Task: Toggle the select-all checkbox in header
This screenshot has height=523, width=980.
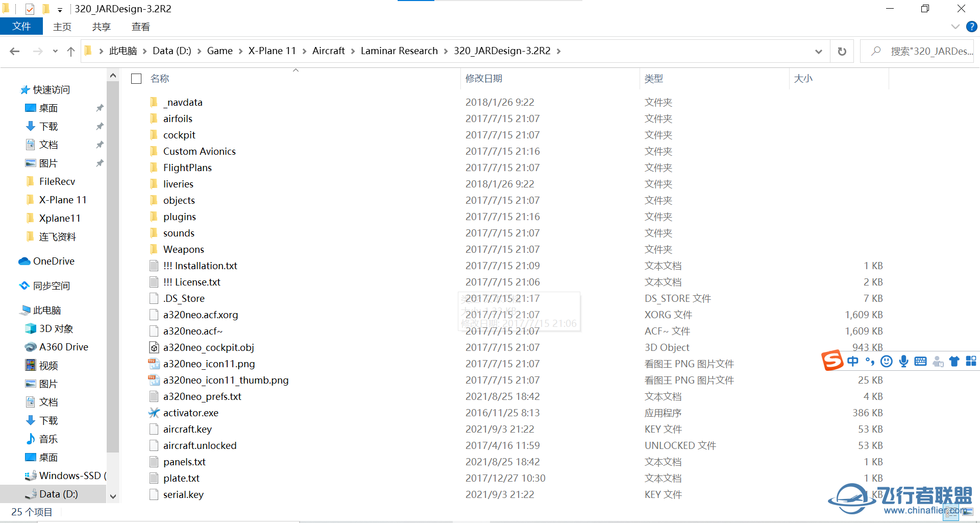Action: tap(136, 79)
